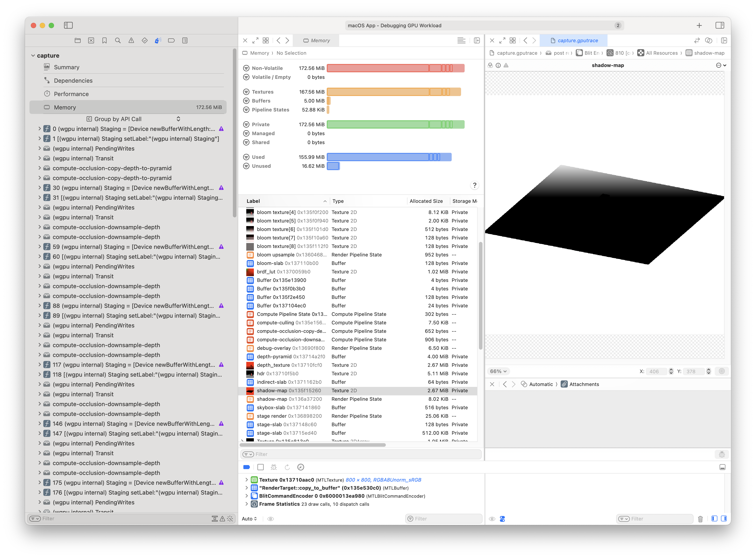Image resolution: width=756 pixels, height=558 pixels.
Task: Open the Bookmark navigator icon
Action: point(104,40)
